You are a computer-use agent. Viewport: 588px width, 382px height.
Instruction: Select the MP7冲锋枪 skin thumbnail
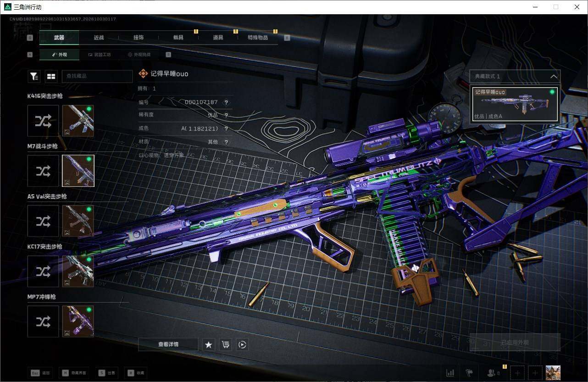(78, 321)
